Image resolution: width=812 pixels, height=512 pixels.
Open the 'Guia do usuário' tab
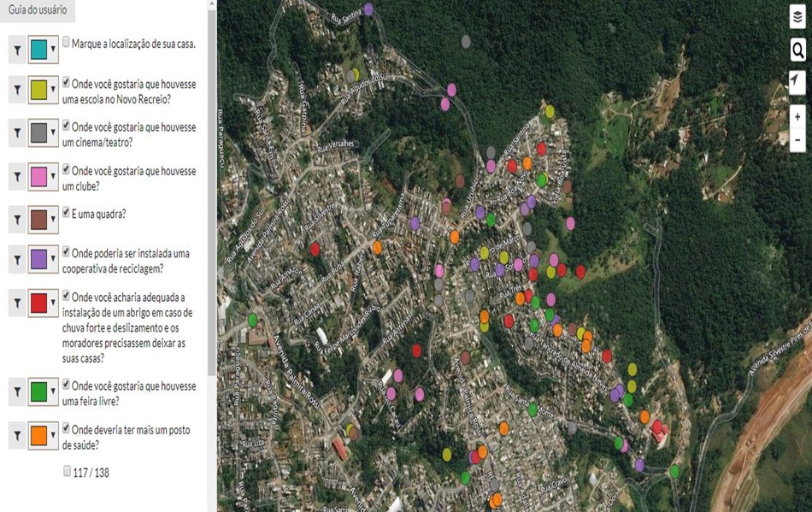click(38, 10)
